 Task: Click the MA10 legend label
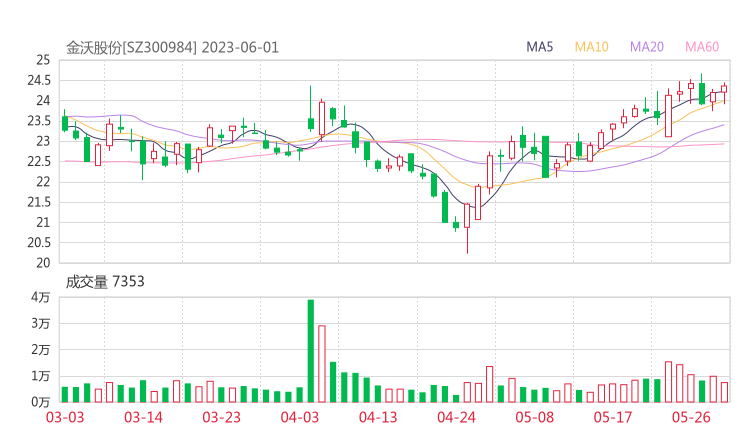tap(591, 47)
